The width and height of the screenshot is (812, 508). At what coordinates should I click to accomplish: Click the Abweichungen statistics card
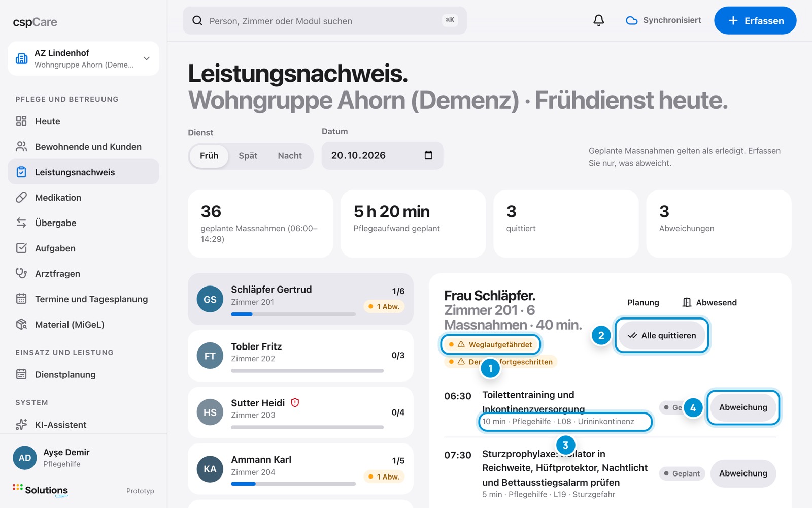(719, 224)
